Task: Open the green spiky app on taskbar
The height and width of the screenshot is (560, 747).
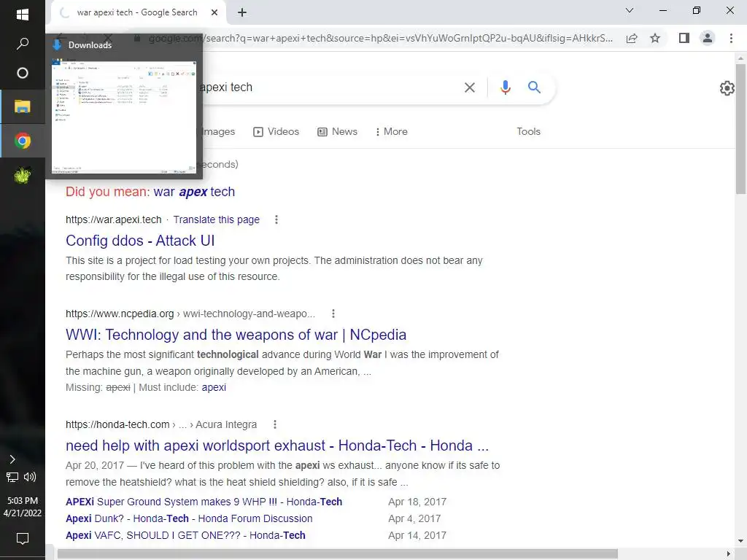Action: click(x=23, y=175)
